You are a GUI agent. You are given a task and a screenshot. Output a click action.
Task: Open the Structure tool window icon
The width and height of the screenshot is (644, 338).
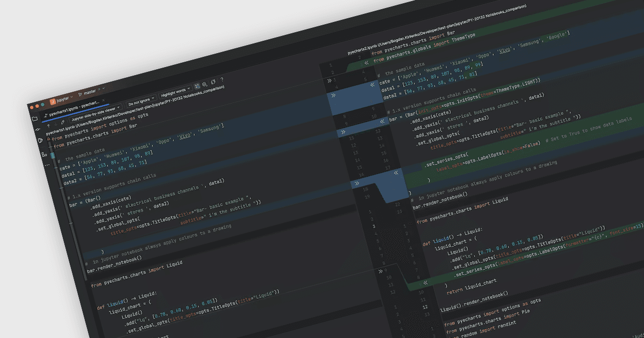(x=44, y=154)
